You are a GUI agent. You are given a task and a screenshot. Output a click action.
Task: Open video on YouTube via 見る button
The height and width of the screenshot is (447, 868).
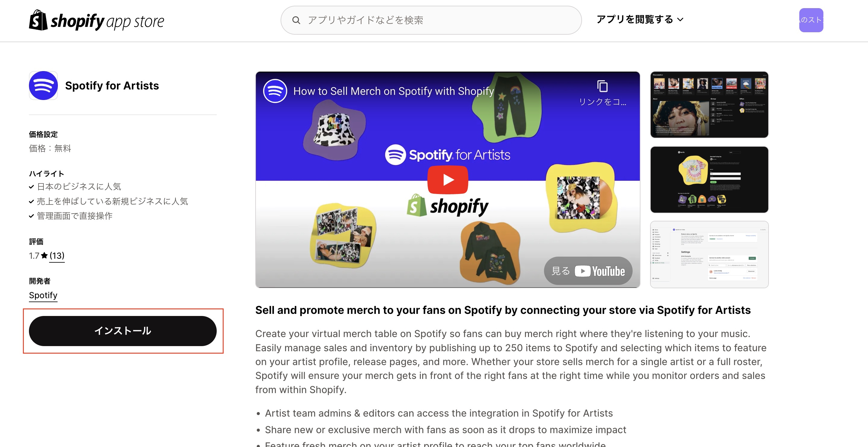click(x=588, y=271)
